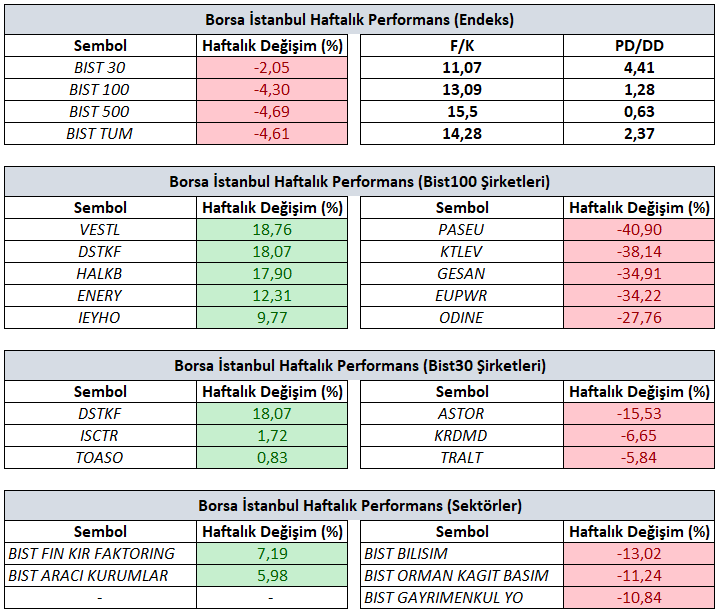Click the HALKB symbol cell
The height and width of the screenshot is (613, 718).
[x=100, y=274]
